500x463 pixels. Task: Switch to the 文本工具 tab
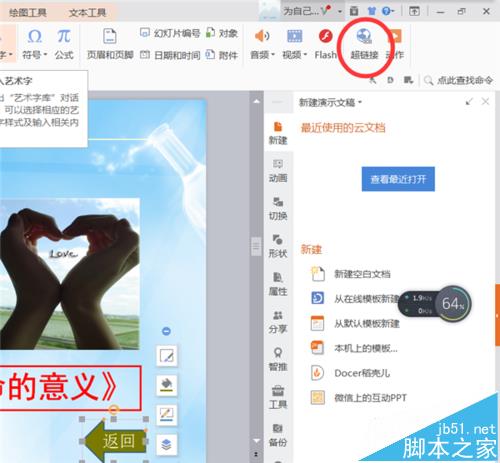point(87,13)
